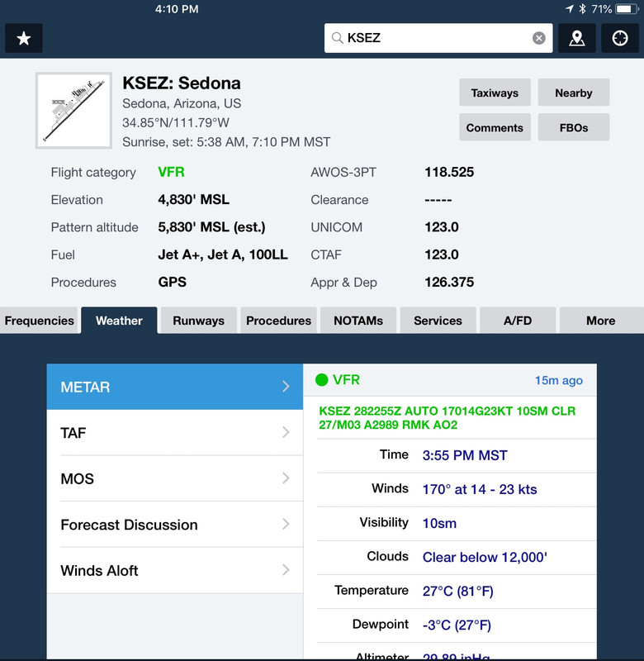Tap the Procedures value GPS
This screenshot has height=661, width=644.
point(172,282)
